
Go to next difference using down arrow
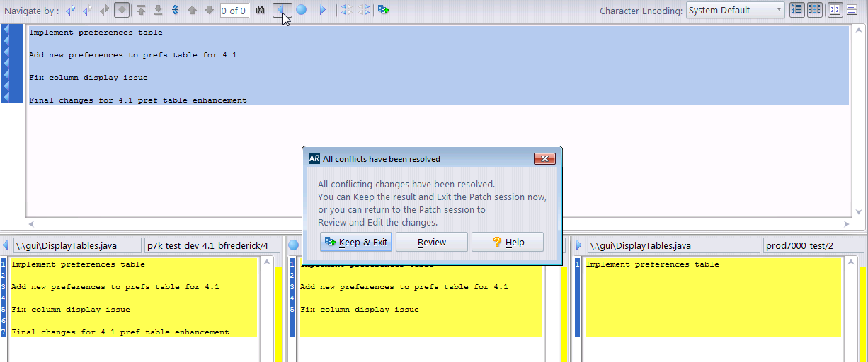pos(209,11)
